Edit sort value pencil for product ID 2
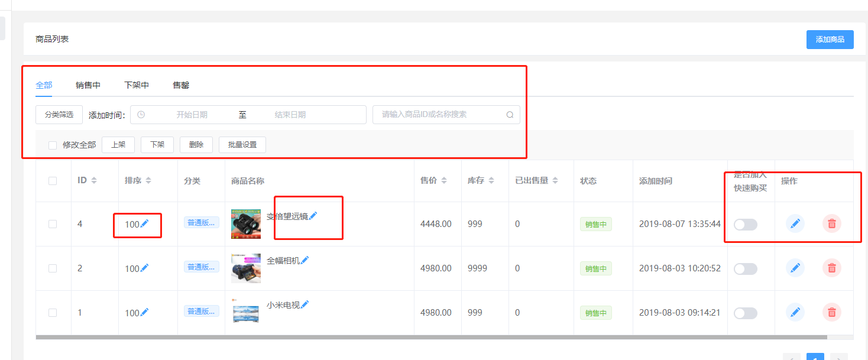 pos(144,268)
